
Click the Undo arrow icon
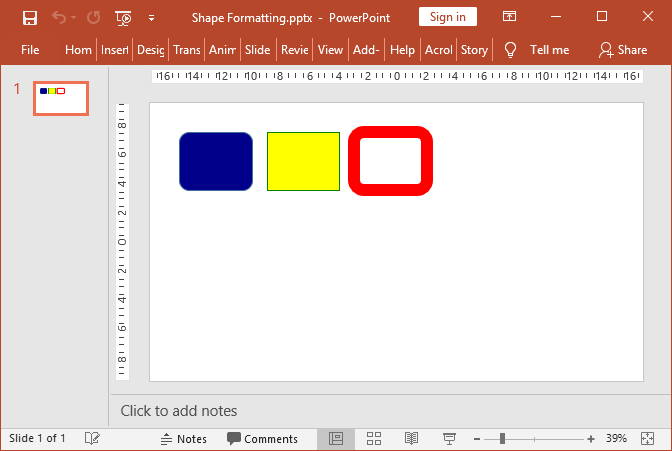coord(58,17)
